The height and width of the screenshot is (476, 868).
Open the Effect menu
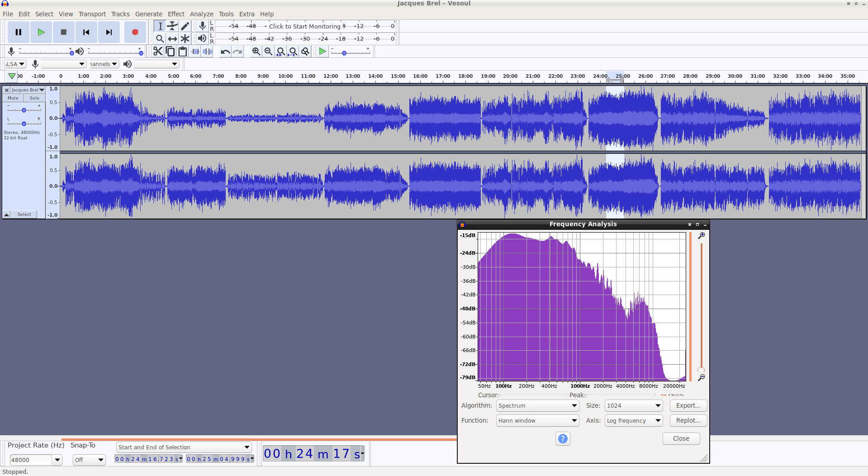(x=176, y=14)
